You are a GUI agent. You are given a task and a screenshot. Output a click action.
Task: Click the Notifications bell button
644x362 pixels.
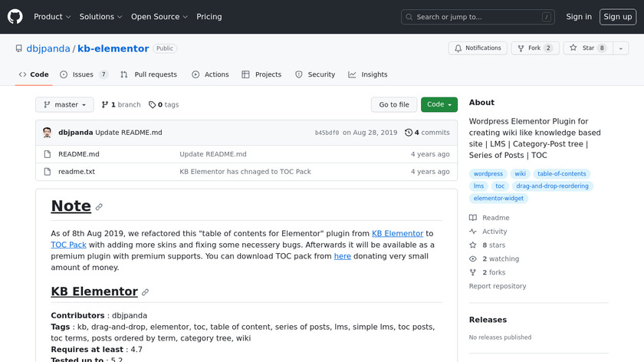point(478,48)
